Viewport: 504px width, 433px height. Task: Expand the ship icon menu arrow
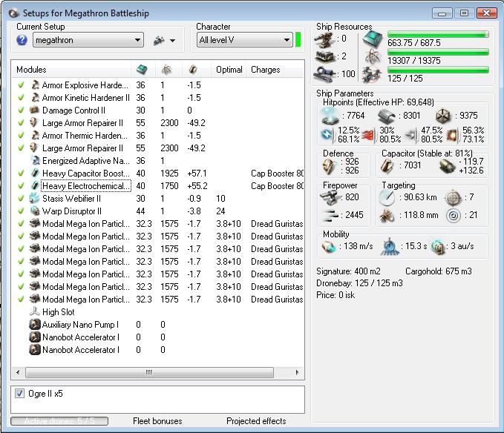(174, 41)
